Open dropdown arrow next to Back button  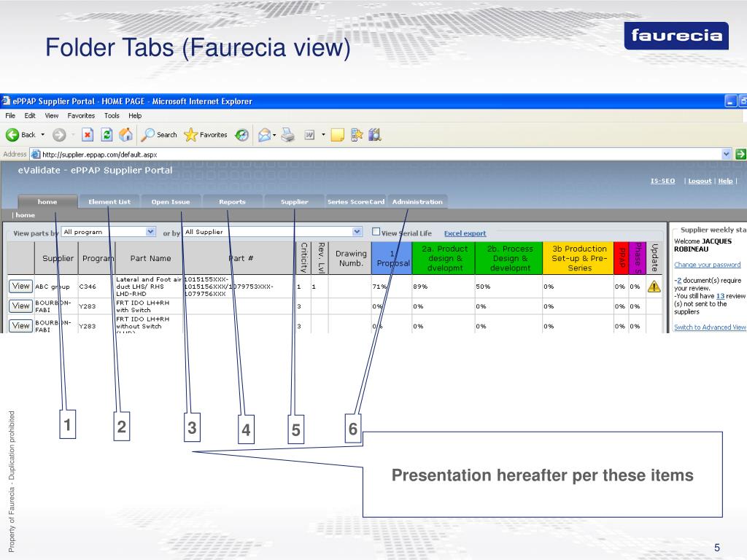pyautogui.click(x=43, y=135)
